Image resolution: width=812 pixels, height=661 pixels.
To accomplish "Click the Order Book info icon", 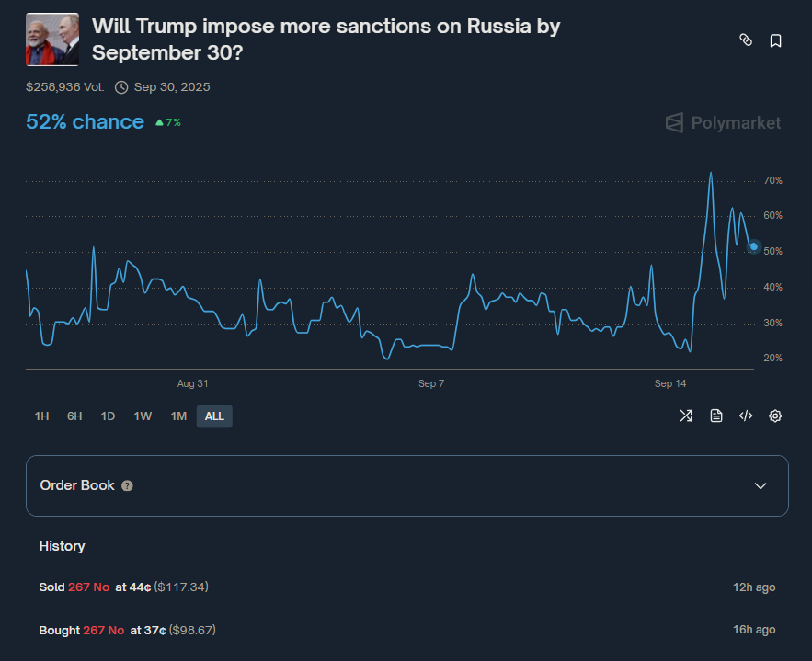I will point(127,485).
